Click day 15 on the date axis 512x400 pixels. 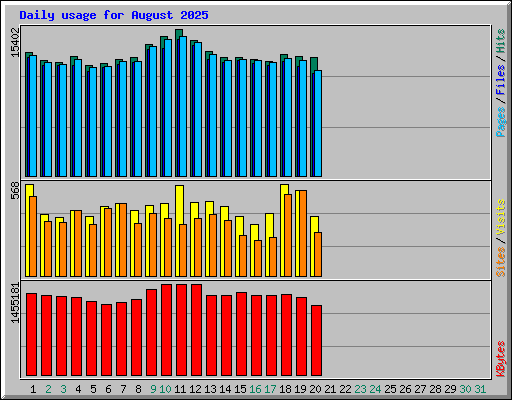click(240, 389)
